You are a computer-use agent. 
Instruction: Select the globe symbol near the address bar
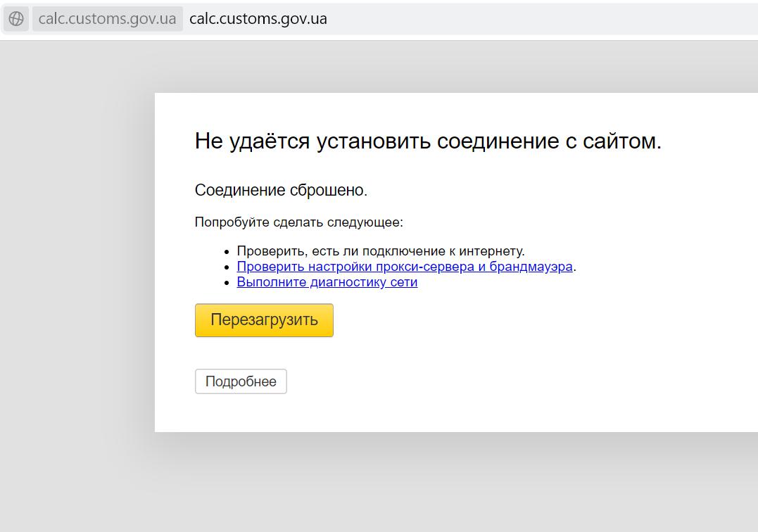15,18
